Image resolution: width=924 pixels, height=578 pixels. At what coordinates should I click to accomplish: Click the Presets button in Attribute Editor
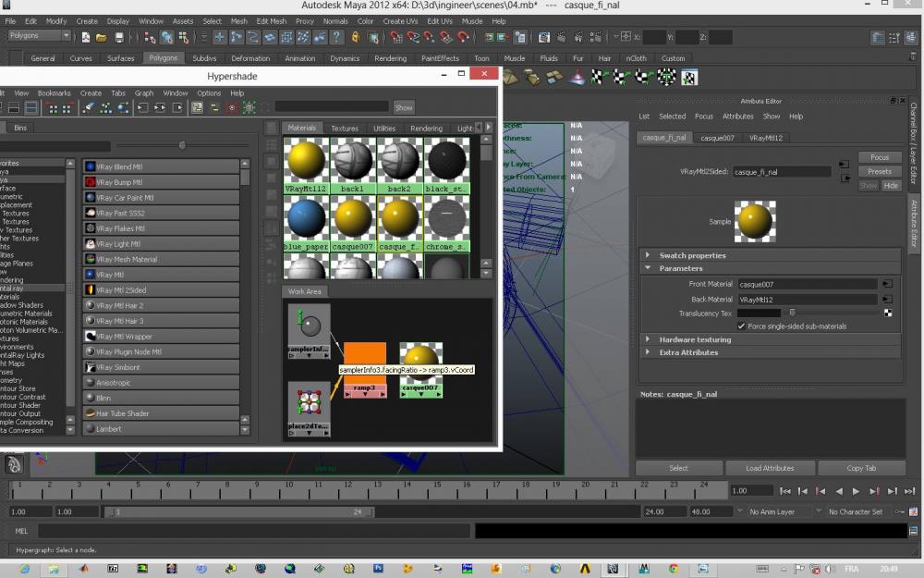880,172
